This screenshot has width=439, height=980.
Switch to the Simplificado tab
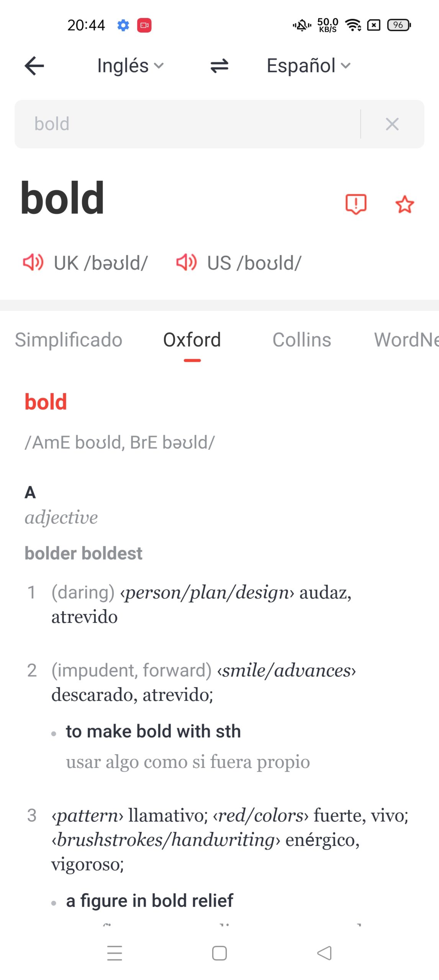pyautogui.click(x=69, y=340)
